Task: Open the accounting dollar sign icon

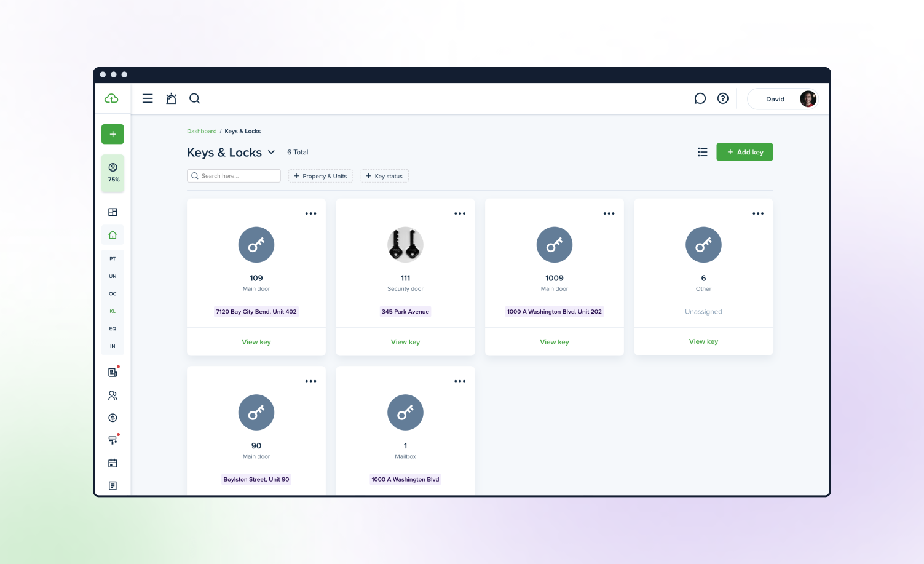Action: [x=113, y=418]
